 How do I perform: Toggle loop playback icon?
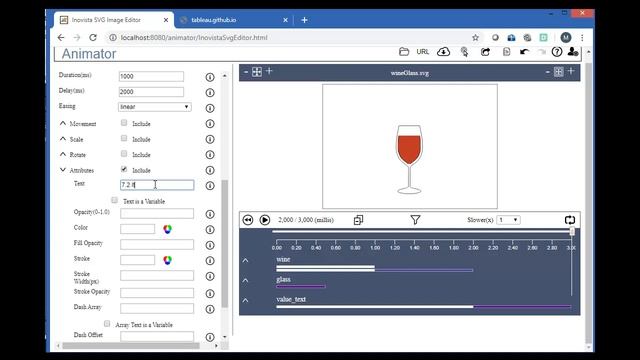(570, 220)
